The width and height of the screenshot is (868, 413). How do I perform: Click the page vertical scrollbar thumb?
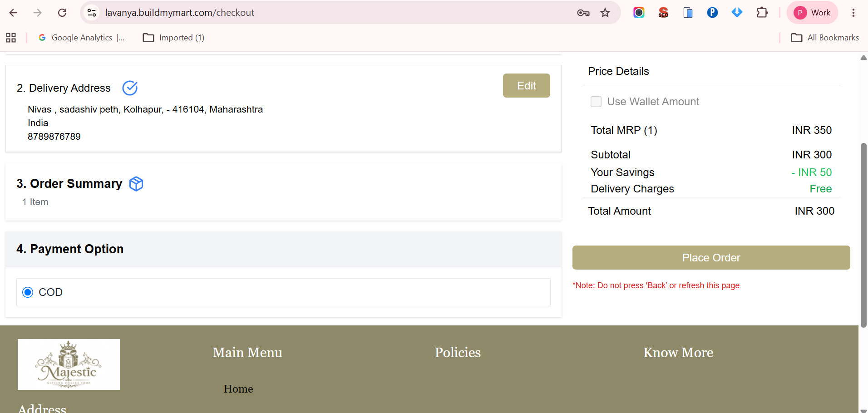pyautogui.click(x=863, y=235)
